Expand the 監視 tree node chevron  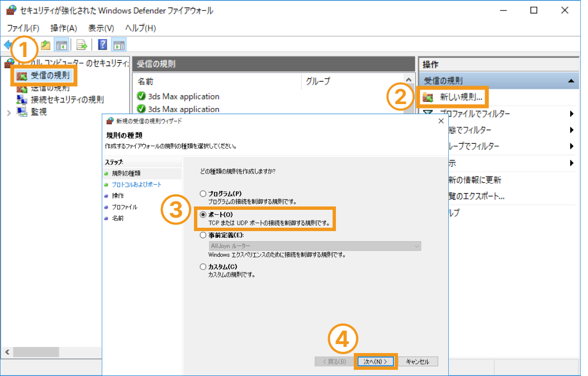tap(9, 112)
